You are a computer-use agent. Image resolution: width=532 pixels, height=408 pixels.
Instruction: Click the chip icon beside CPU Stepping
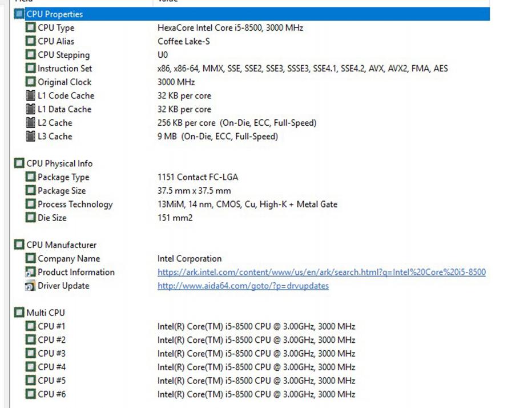coord(30,55)
